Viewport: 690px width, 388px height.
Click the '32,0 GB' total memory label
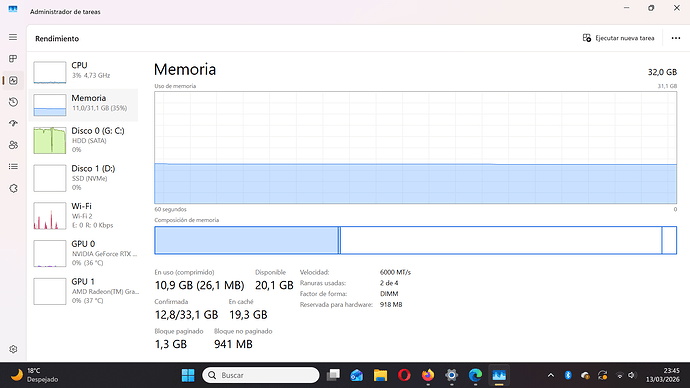662,72
